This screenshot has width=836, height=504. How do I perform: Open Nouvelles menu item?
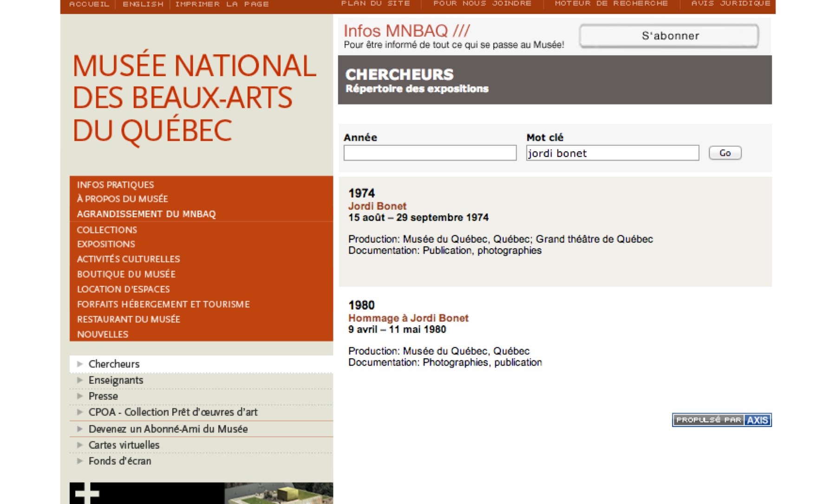coord(102,334)
